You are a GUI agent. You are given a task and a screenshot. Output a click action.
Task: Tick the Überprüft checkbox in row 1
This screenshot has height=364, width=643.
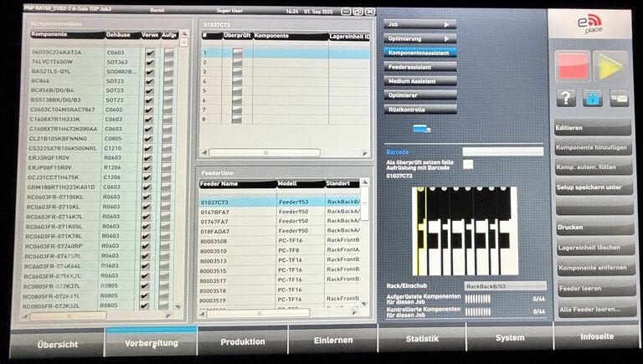click(237, 52)
